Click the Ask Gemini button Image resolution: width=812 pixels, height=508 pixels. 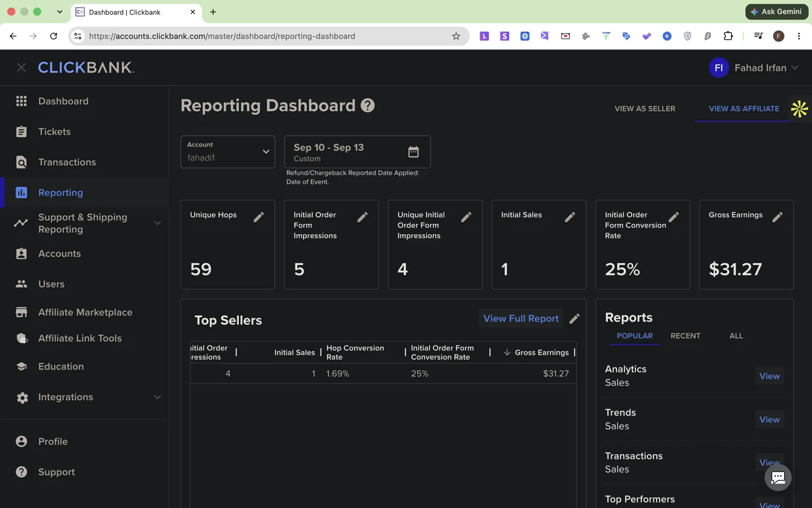777,12
